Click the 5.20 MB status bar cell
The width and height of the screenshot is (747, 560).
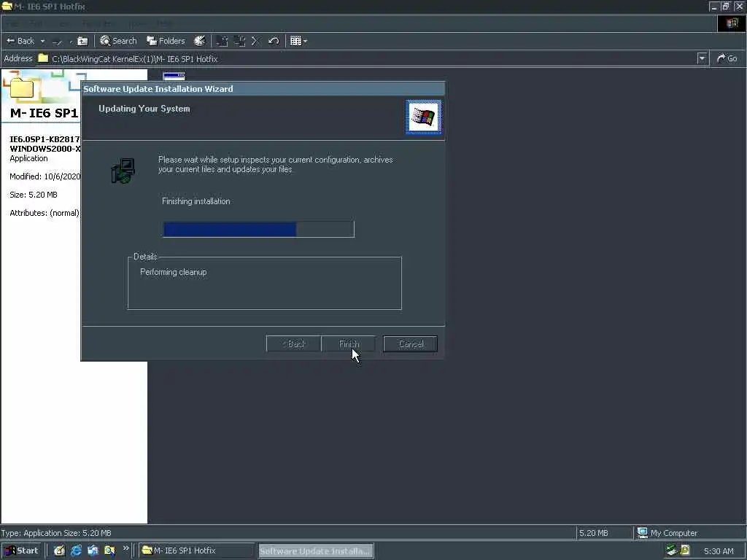[604, 533]
